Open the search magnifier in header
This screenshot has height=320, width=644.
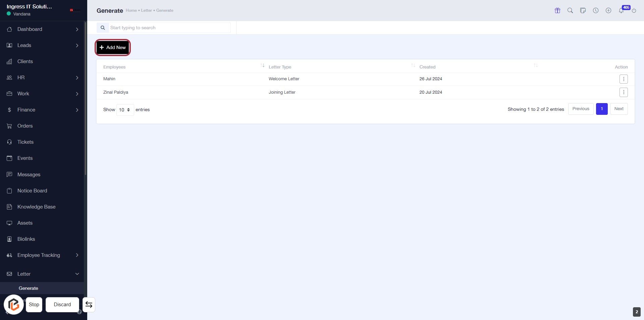570,10
